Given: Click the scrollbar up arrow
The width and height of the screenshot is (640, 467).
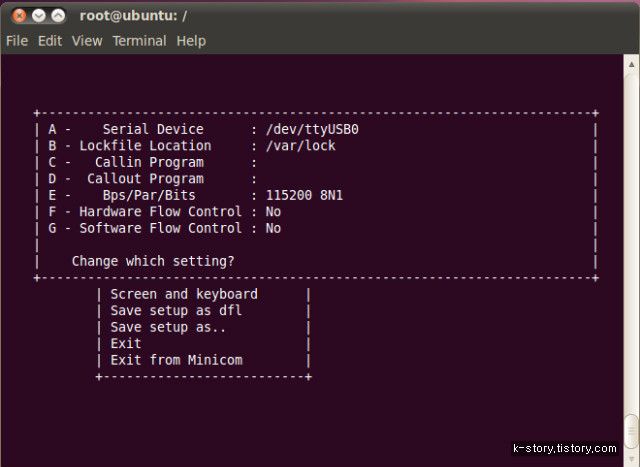Looking at the screenshot, I should pyautogui.click(x=631, y=64).
